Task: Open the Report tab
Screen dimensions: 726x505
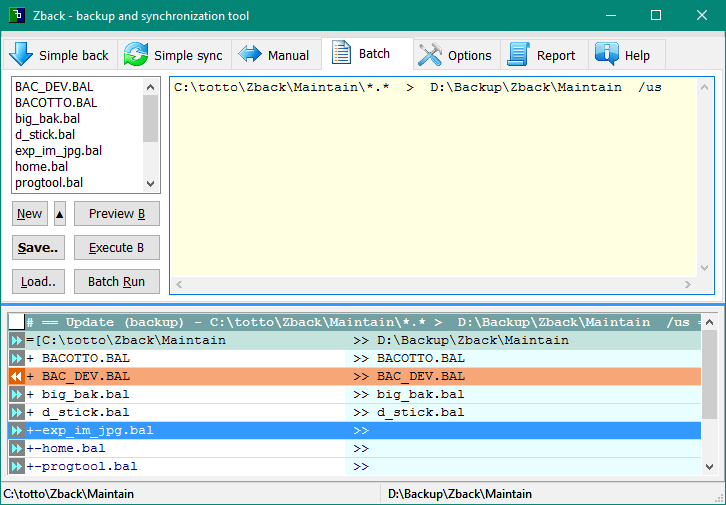Action: point(544,55)
